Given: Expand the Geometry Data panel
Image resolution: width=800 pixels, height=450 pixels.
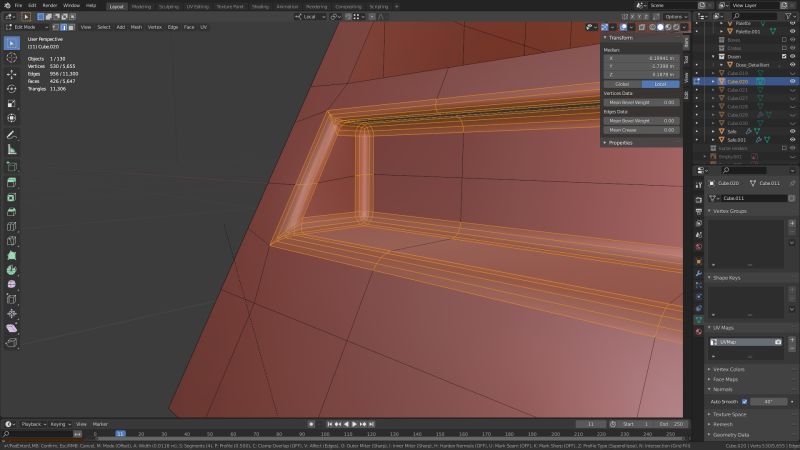Looking at the screenshot, I should pos(731,435).
